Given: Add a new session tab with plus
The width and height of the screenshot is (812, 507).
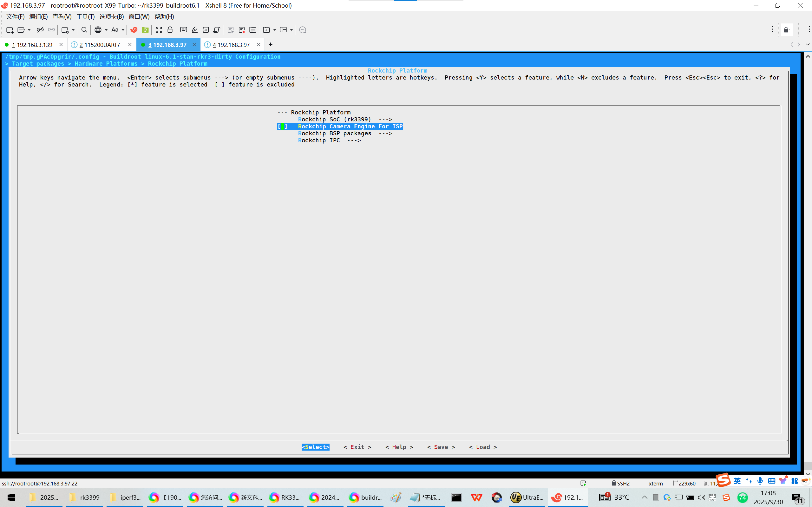Looking at the screenshot, I should pos(271,45).
